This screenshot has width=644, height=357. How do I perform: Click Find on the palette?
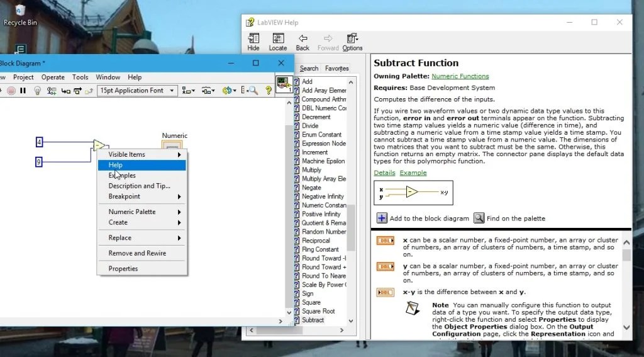click(516, 218)
